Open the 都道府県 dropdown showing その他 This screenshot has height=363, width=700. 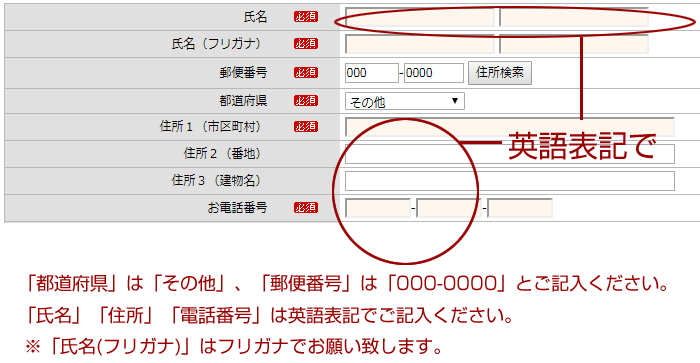click(x=404, y=101)
